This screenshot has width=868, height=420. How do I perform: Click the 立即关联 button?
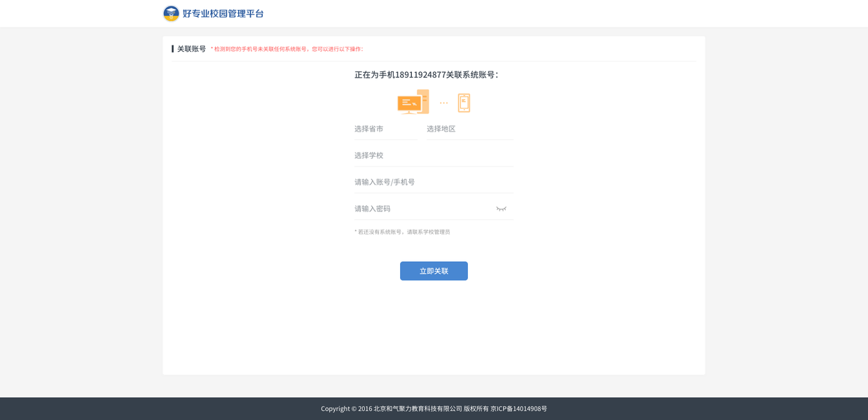point(434,271)
